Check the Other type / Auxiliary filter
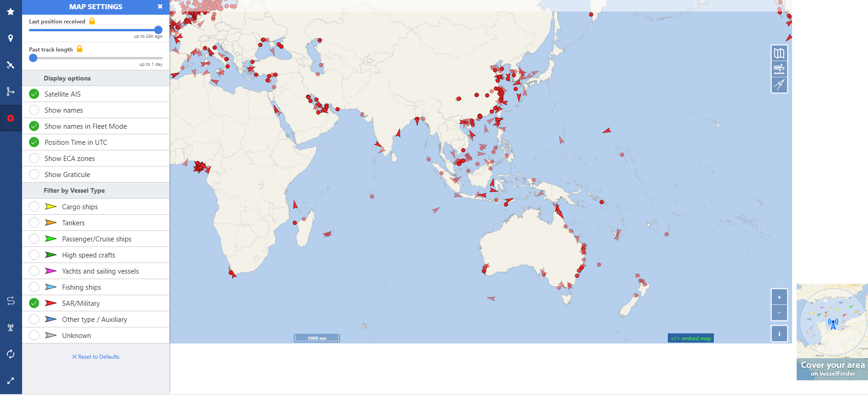This screenshot has width=868, height=395. (x=34, y=319)
